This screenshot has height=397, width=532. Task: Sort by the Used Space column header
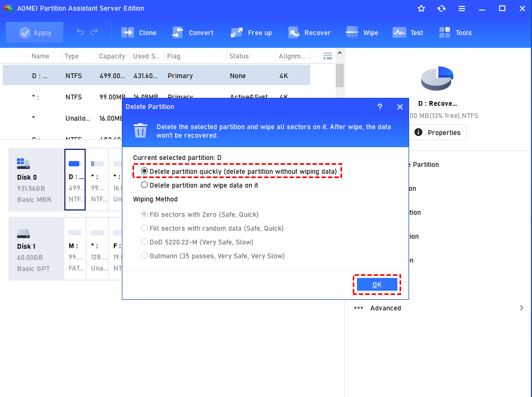pos(146,56)
